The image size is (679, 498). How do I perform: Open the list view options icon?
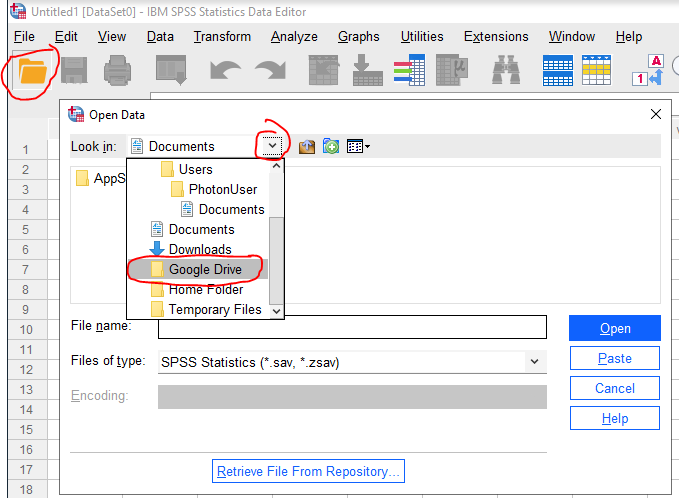[357, 147]
